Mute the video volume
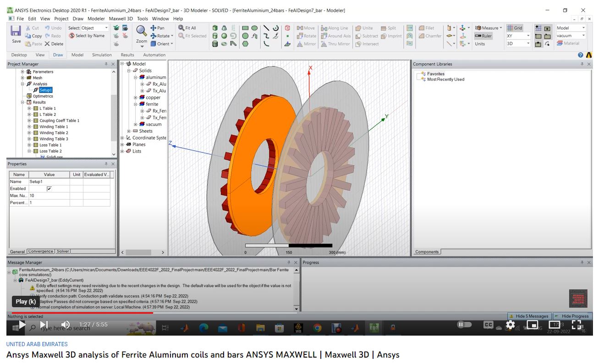598x364 pixels. pos(66,325)
